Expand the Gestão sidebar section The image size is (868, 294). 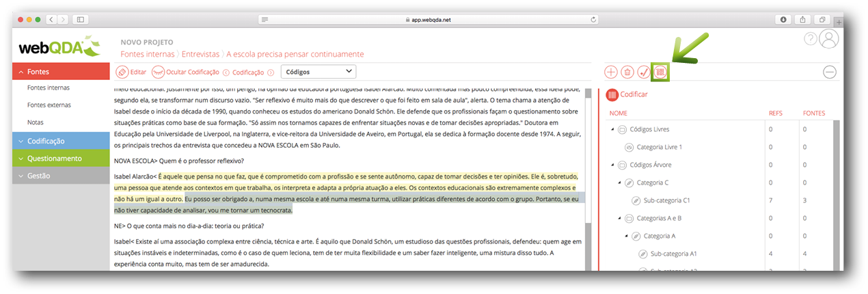[x=61, y=176]
